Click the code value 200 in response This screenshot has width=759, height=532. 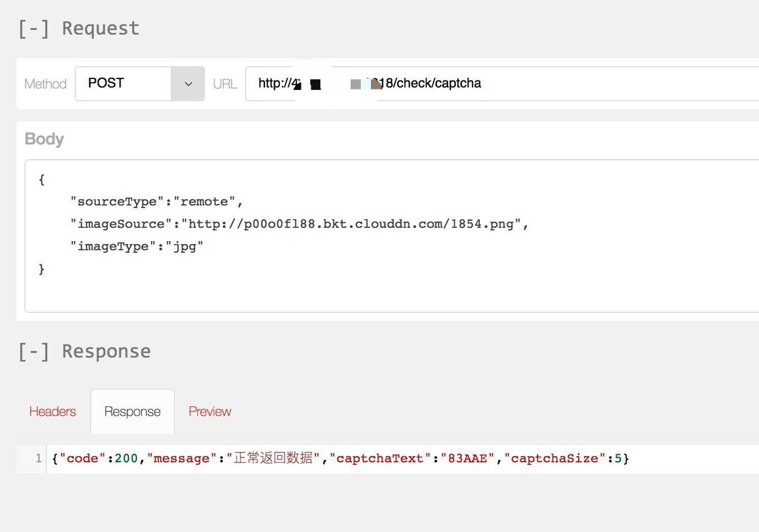coord(126,459)
